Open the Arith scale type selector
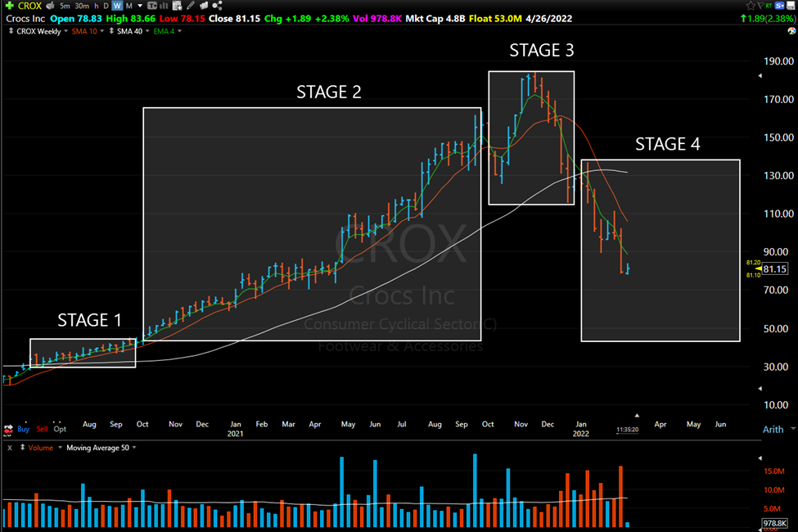This screenshot has height=532, width=798. tap(778, 429)
